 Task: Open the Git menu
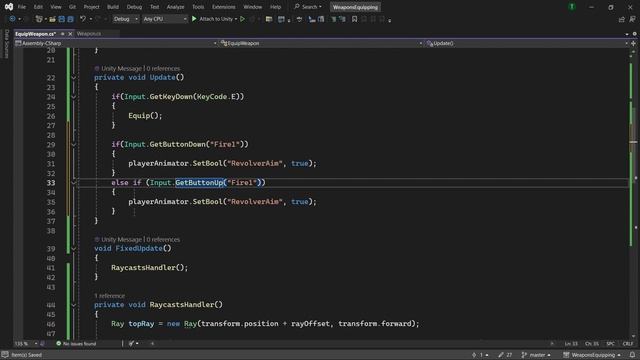pyautogui.click(x=72, y=7)
